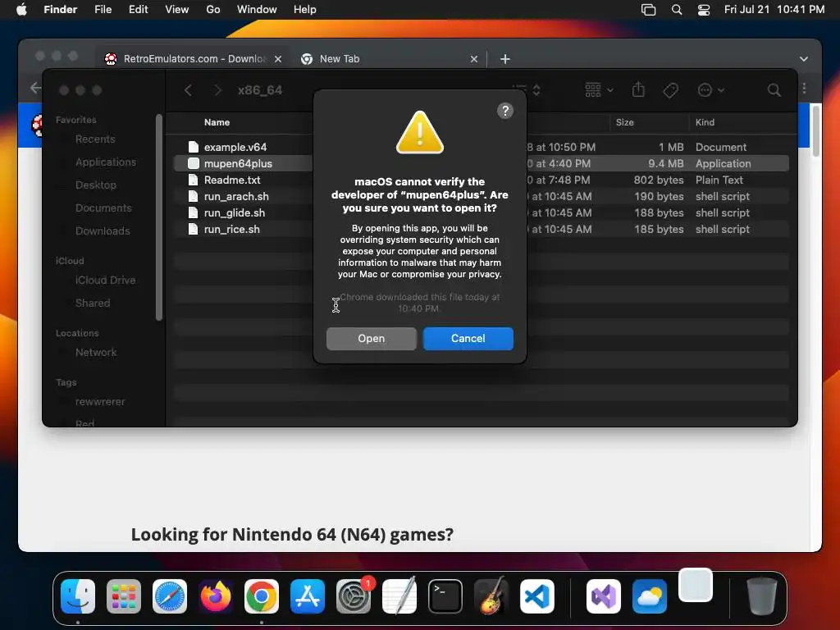Click Stage Manager icon in menu bar

coord(648,10)
